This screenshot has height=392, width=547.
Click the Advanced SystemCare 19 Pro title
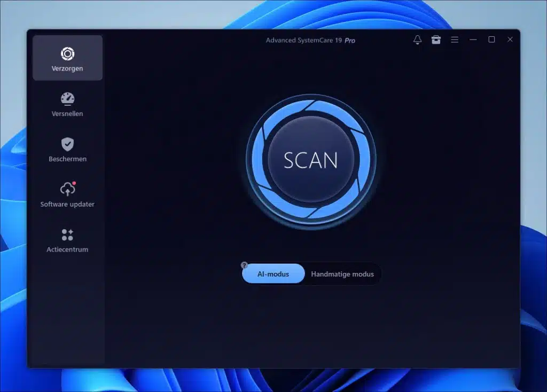(310, 40)
